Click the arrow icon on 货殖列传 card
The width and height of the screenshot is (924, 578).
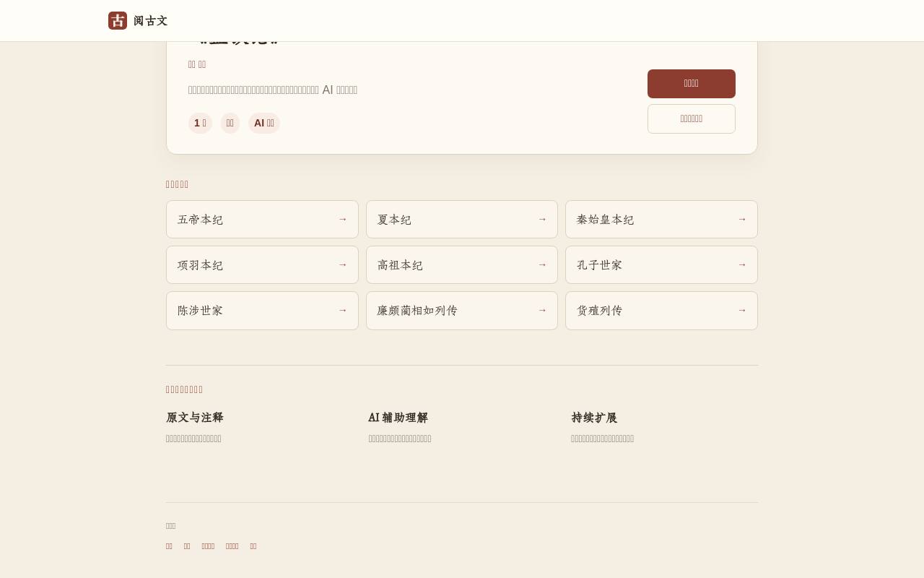tap(742, 310)
